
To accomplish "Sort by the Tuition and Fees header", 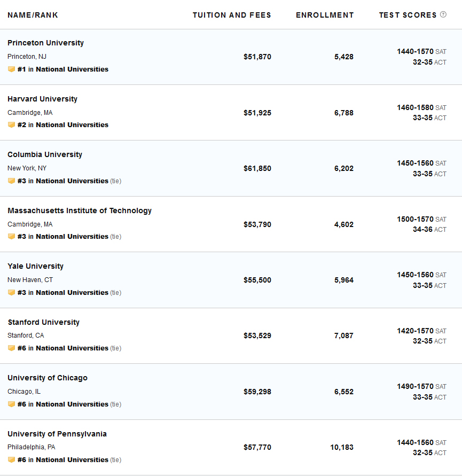I will point(232,15).
